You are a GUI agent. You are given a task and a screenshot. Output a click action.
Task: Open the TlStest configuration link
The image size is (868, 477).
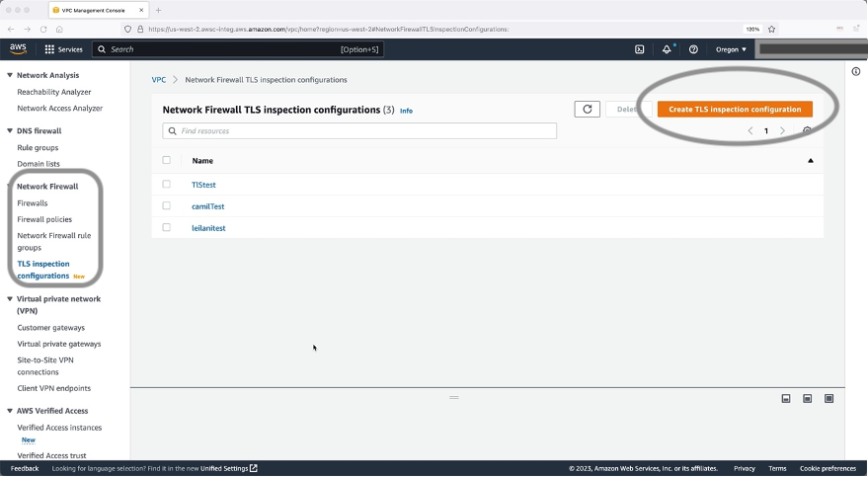point(203,185)
